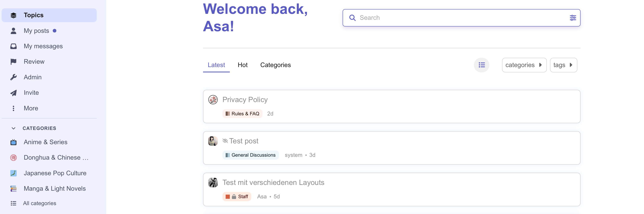Viewport: 644px width, 214px height.
Task: Open the Privacy Policy topic
Action: click(245, 100)
